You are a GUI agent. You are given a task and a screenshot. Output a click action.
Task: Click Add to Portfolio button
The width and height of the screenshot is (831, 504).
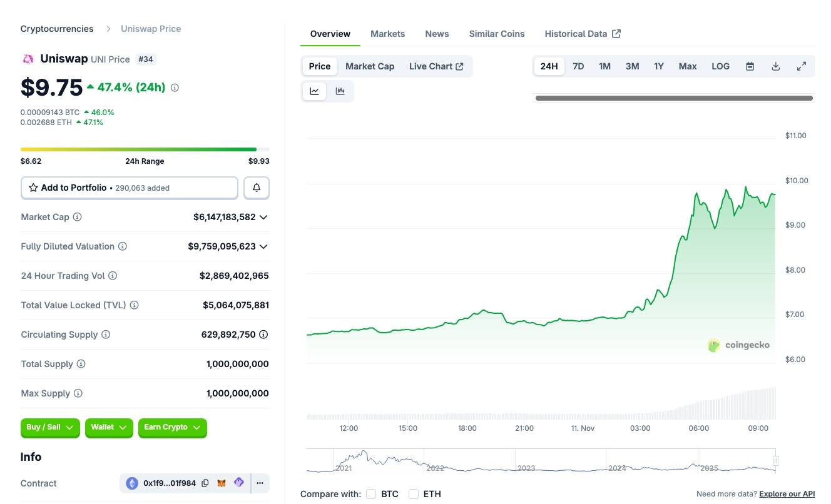tap(130, 188)
